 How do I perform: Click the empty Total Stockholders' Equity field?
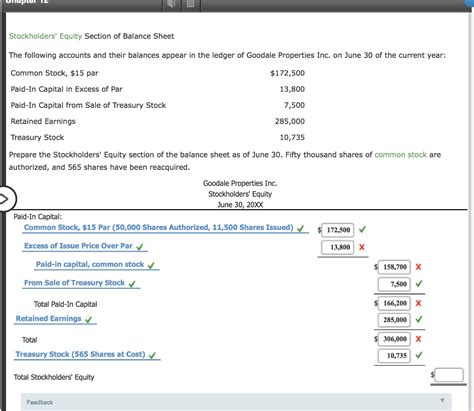[449, 375]
